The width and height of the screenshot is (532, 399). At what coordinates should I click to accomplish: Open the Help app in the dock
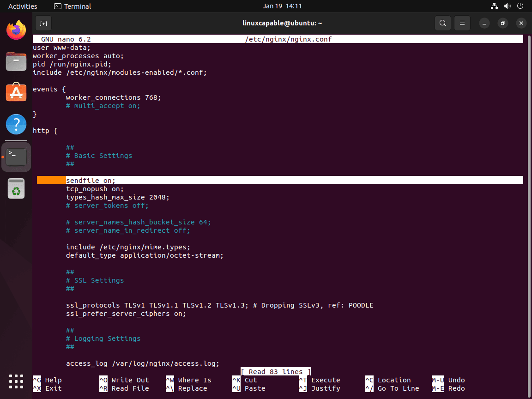16,124
